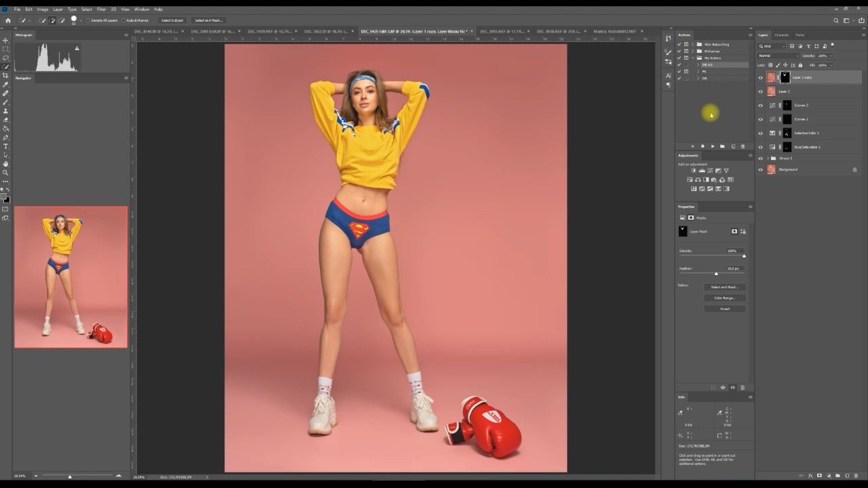Image resolution: width=868 pixels, height=488 pixels.
Task: Collapse the My Actions set
Action: (692, 58)
